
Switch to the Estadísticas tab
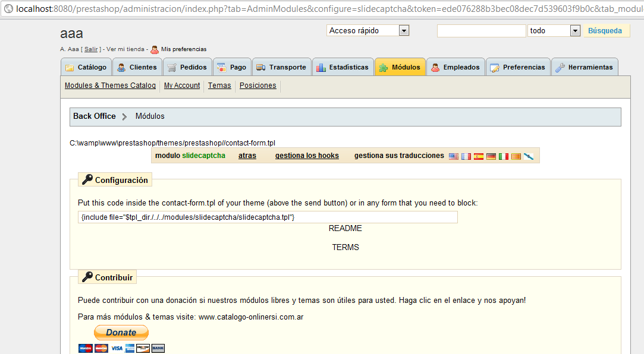coord(343,67)
